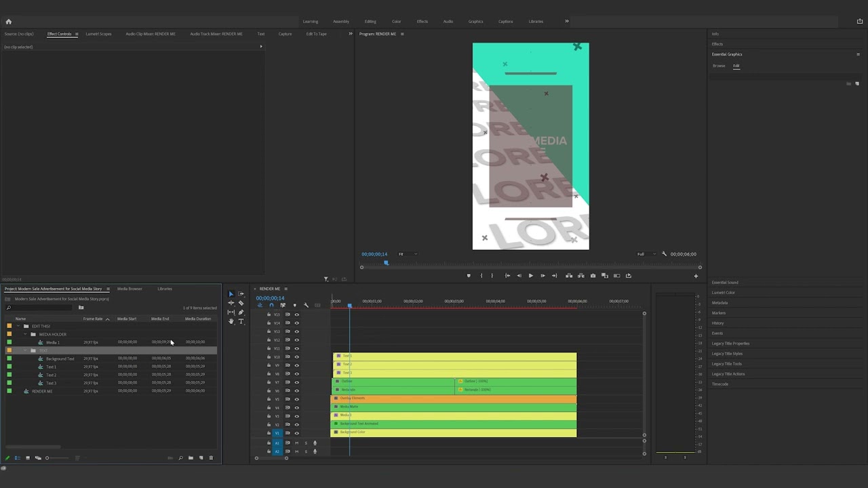Viewport: 868px width, 488px height.
Task: Go to the Home screen icon
Action: coord(8,21)
